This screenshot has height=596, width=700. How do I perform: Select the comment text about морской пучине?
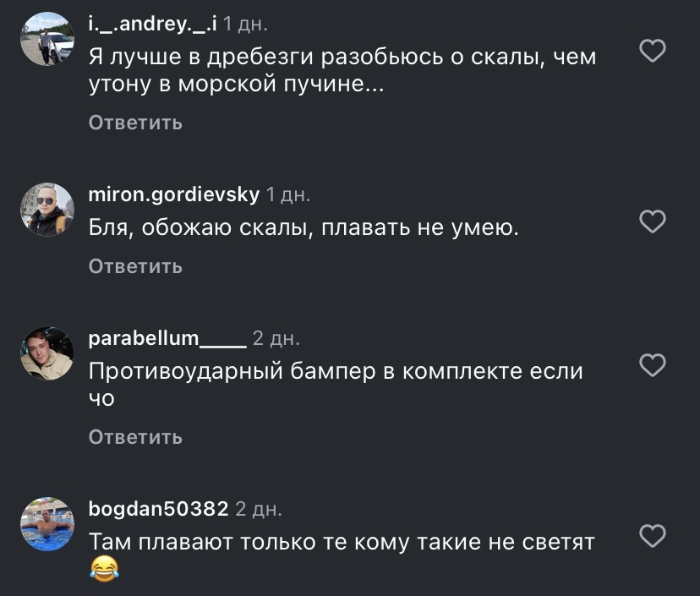[x=342, y=70]
